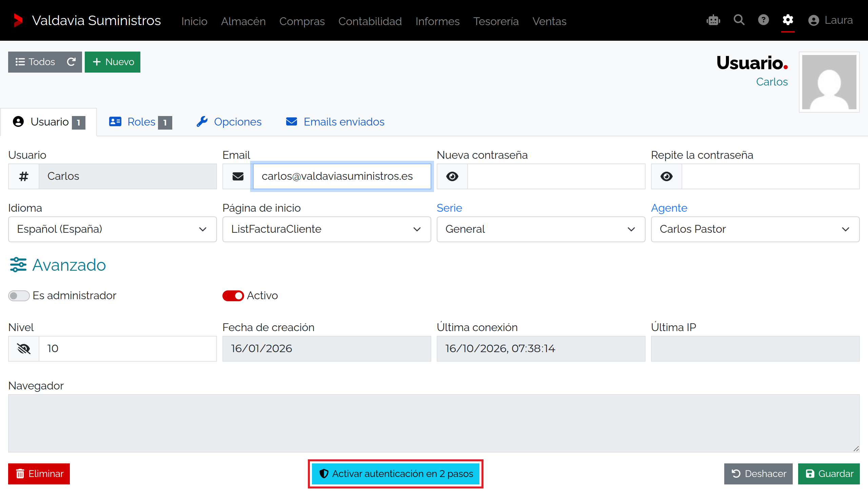Open the Ventas menu
This screenshot has width=868, height=498.
click(549, 21)
